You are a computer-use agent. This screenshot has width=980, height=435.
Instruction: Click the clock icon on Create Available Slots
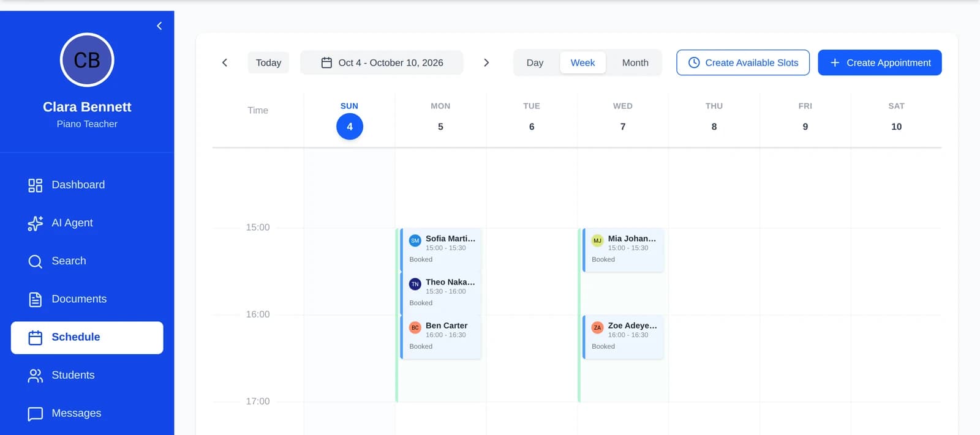(x=694, y=62)
